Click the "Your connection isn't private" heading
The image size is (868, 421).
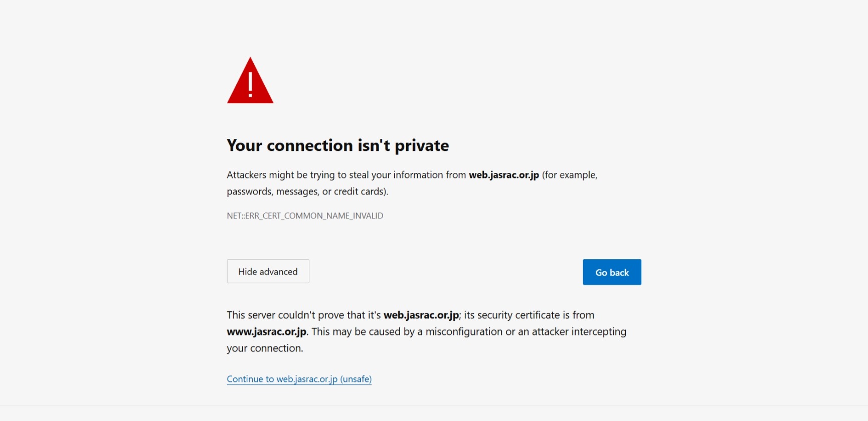pos(337,145)
